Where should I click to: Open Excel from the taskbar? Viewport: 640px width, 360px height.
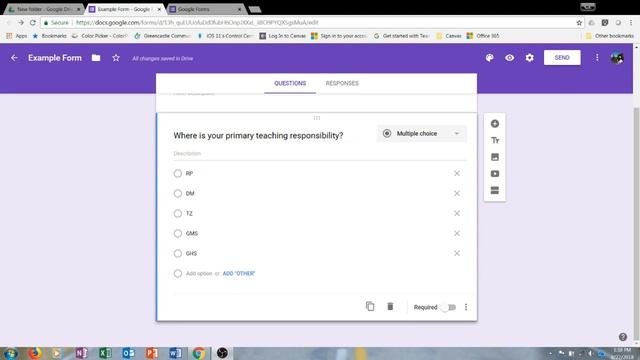coord(105,353)
